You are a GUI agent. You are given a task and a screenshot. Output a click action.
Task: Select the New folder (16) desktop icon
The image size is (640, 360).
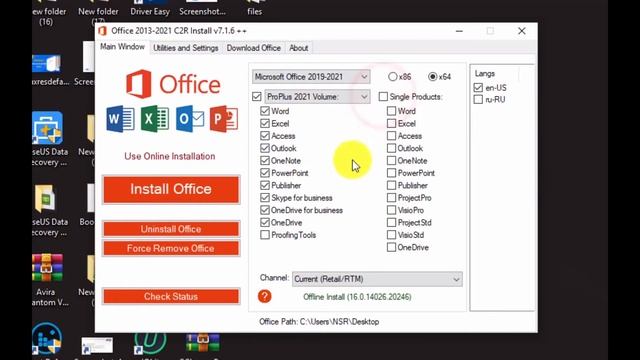(x=48, y=13)
